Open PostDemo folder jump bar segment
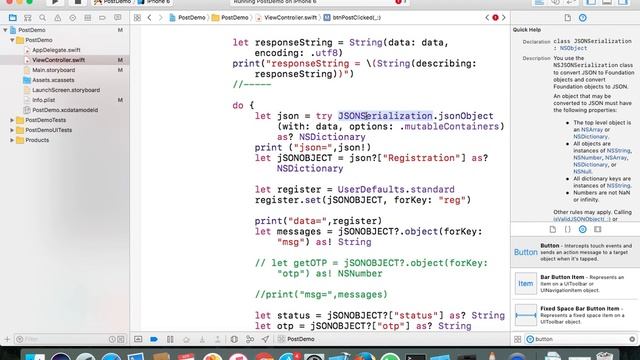640x360 pixels. (230, 18)
